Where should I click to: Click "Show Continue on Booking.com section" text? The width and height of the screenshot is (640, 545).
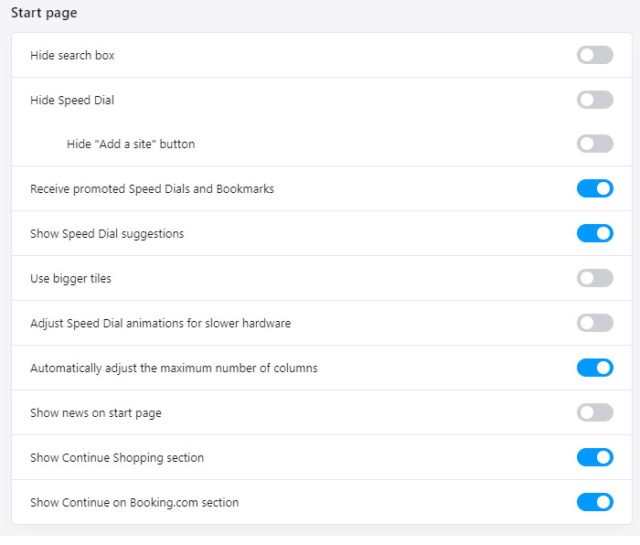(x=134, y=502)
